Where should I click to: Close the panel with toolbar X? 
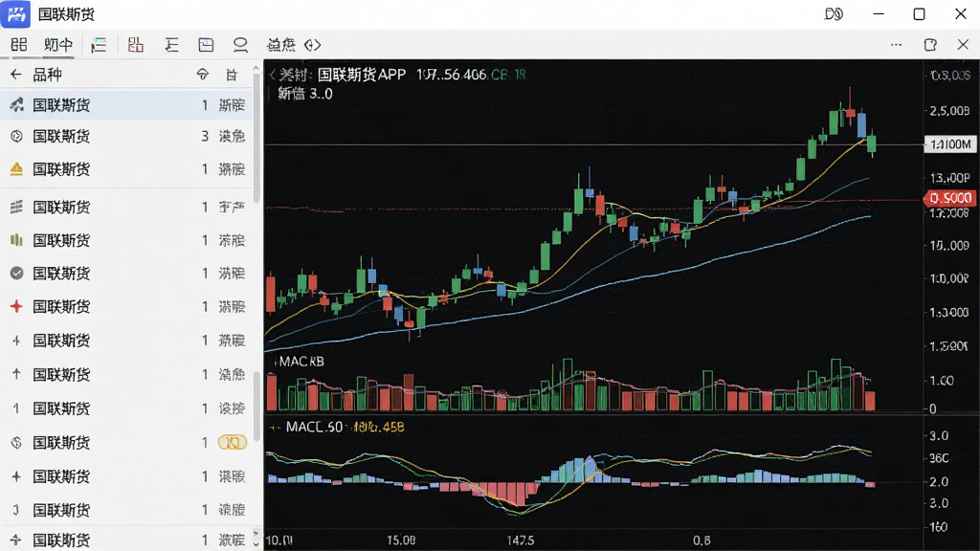[963, 44]
